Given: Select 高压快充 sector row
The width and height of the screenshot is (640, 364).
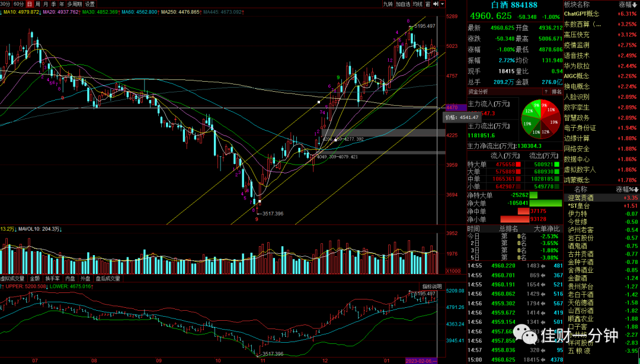Looking at the screenshot, I should pos(601,35).
